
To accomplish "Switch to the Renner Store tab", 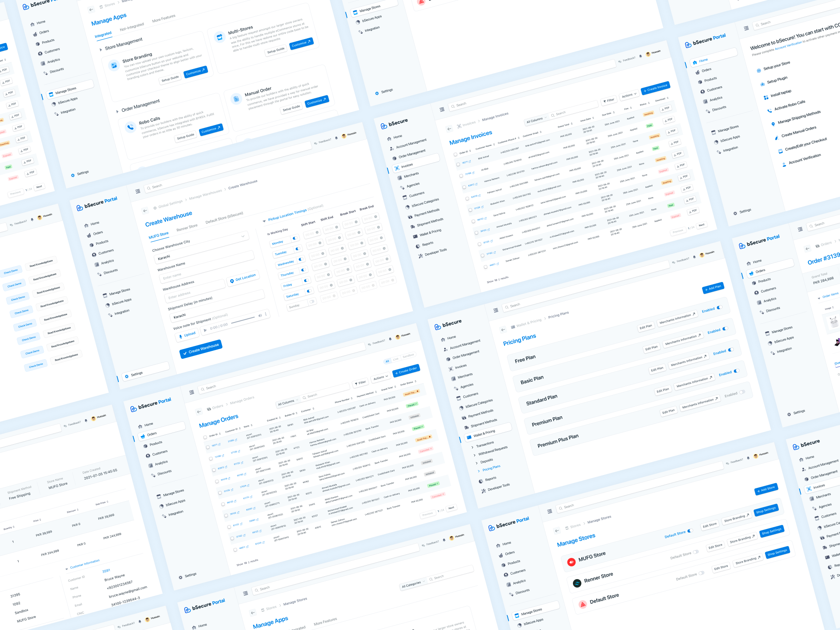I will pos(187,227).
